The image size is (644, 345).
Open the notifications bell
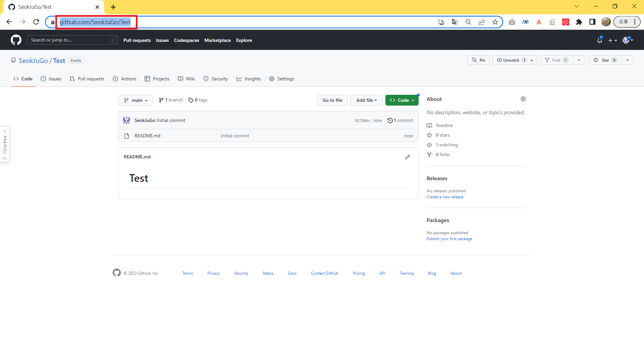point(600,40)
